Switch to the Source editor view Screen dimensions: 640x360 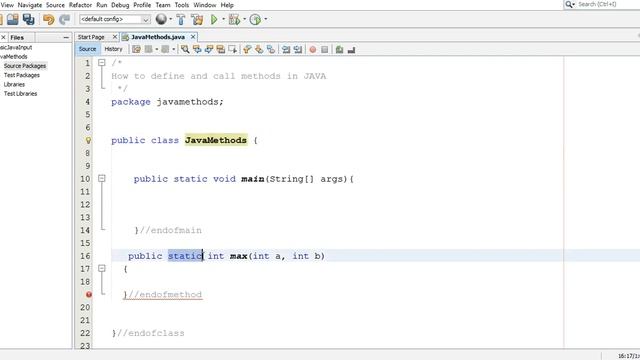coord(87,49)
